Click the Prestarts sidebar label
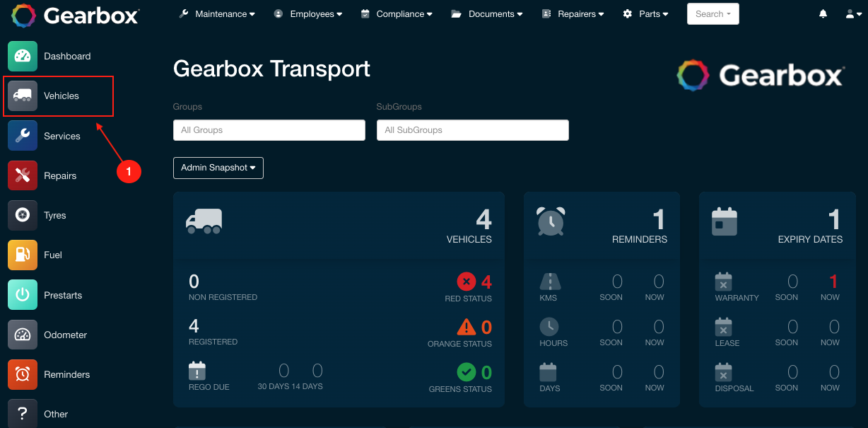Image resolution: width=868 pixels, height=428 pixels. pos(63,295)
